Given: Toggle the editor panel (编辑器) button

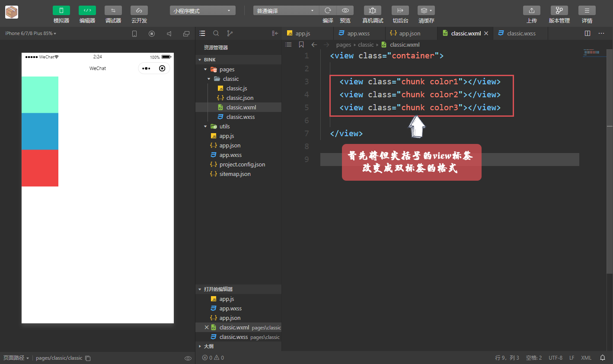Looking at the screenshot, I should (x=87, y=10).
